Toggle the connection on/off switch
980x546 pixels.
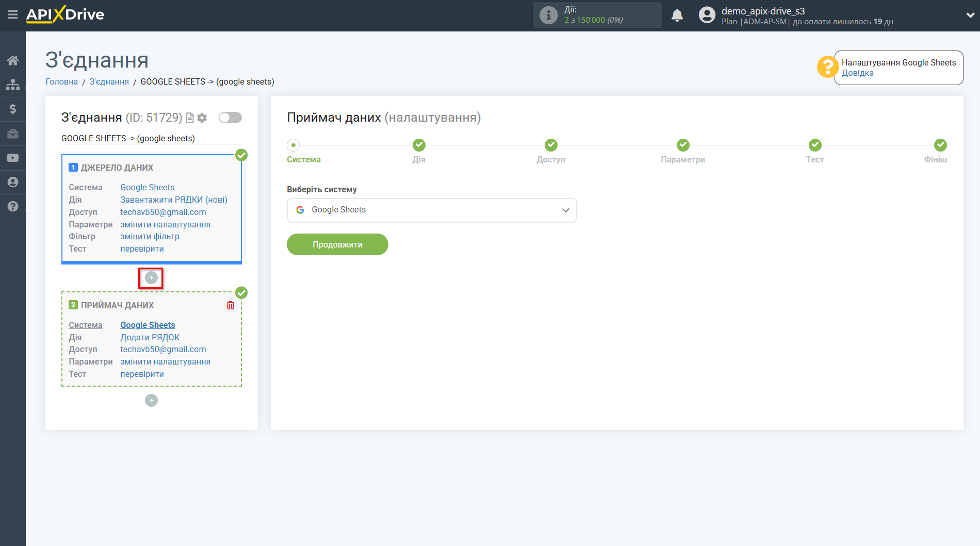tap(230, 118)
